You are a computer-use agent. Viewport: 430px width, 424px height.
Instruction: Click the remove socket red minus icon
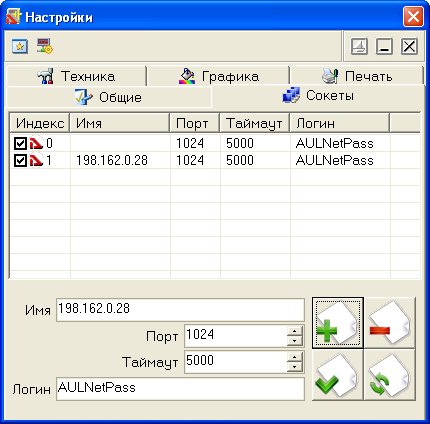pos(390,323)
